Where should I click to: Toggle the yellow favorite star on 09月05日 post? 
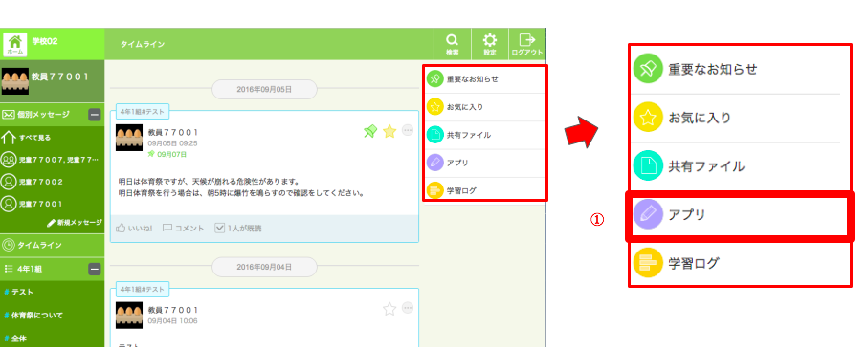coord(389,131)
